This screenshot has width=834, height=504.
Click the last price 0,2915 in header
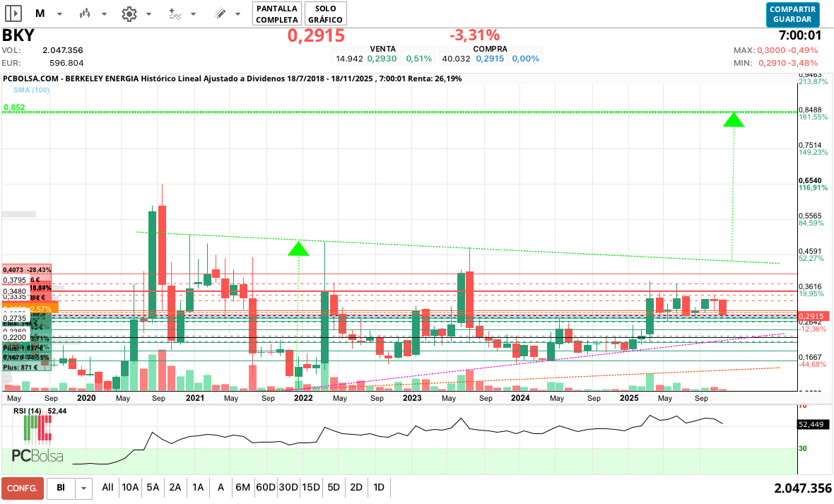(x=316, y=35)
